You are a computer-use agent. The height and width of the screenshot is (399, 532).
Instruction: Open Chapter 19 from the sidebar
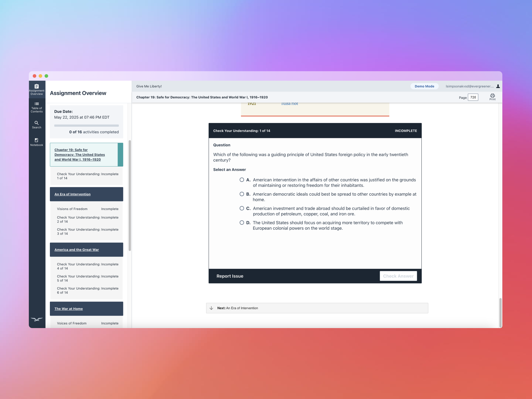pyautogui.click(x=80, y=155)
